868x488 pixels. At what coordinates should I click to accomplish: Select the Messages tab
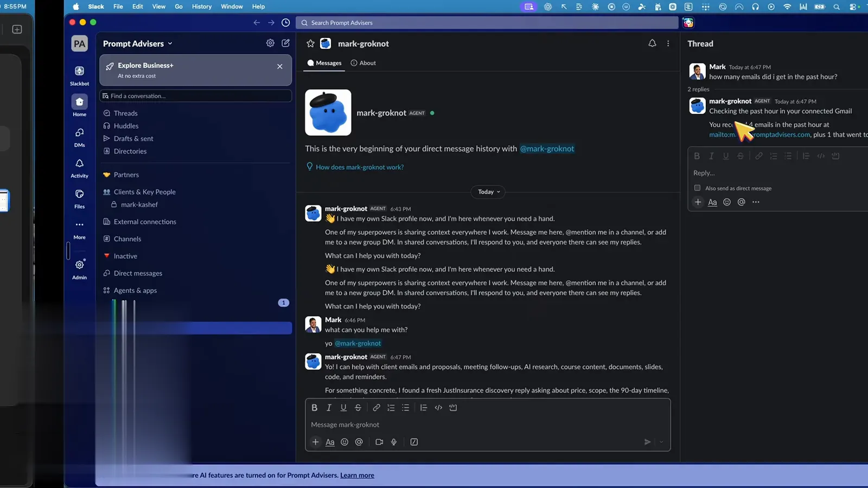point(324,63)
